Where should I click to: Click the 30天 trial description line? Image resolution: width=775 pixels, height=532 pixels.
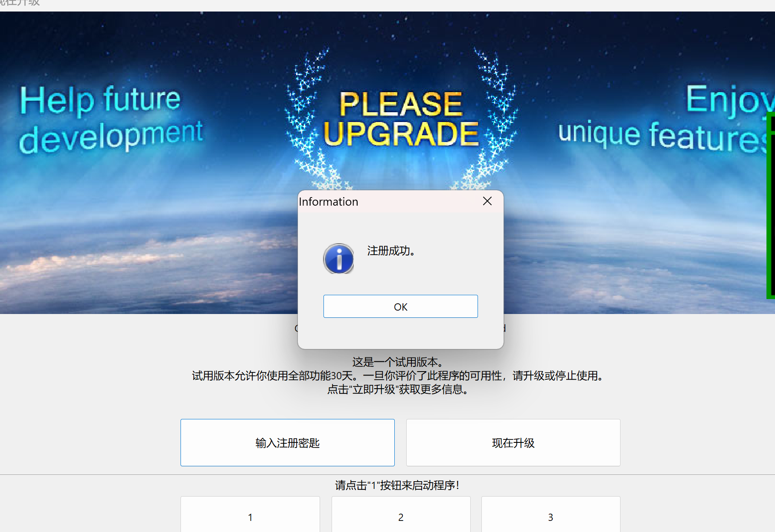coord(397,375)
